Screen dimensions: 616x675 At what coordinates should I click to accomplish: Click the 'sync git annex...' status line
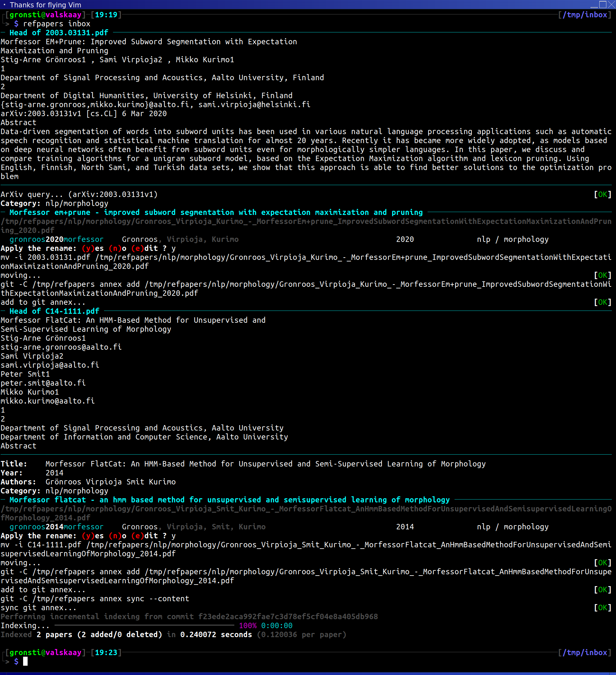click(x=39, y=607)
